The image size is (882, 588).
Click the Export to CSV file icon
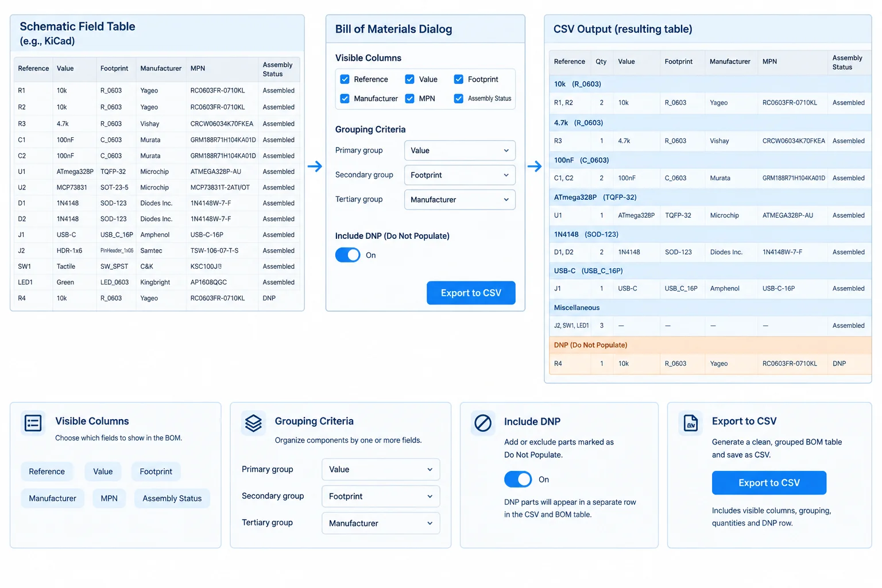(691, 423)
